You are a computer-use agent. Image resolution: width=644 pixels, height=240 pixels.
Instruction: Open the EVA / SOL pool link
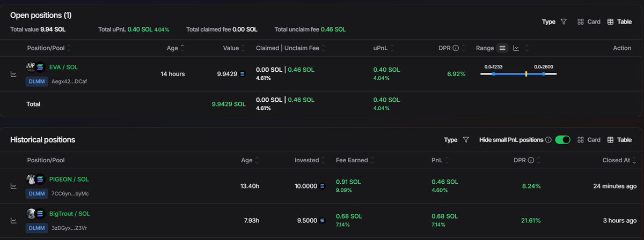click(x=63, y=67)
